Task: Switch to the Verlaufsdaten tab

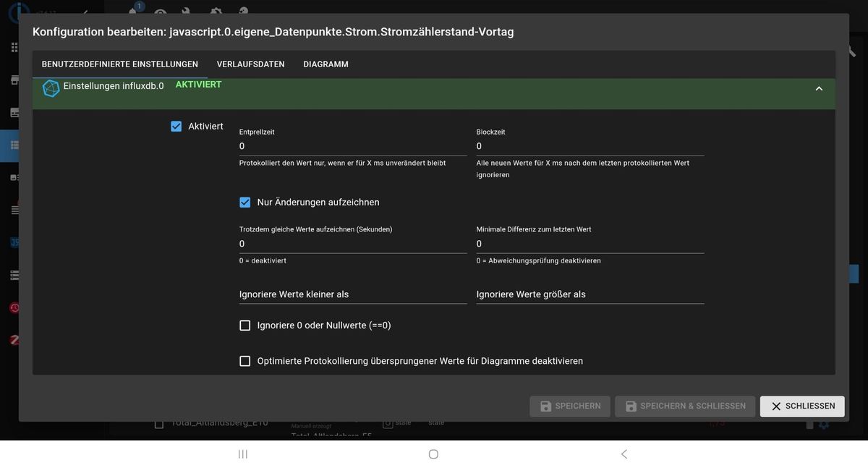Action: pos(250,64)
